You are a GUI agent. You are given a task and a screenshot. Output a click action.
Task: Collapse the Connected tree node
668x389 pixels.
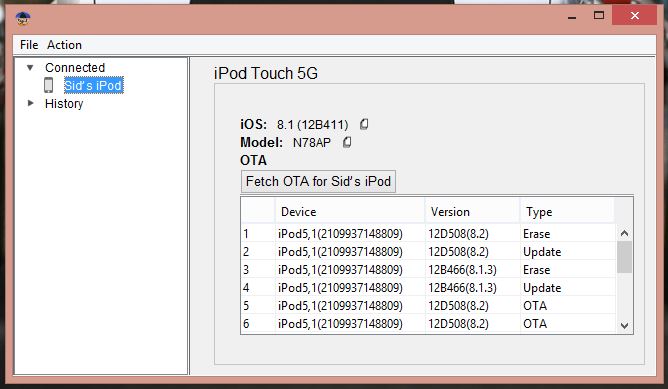[x=30, y=67]
